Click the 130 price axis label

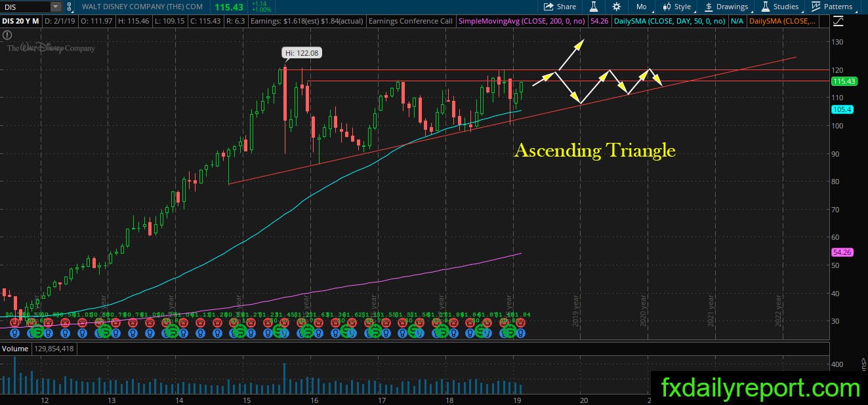[837, 42]
